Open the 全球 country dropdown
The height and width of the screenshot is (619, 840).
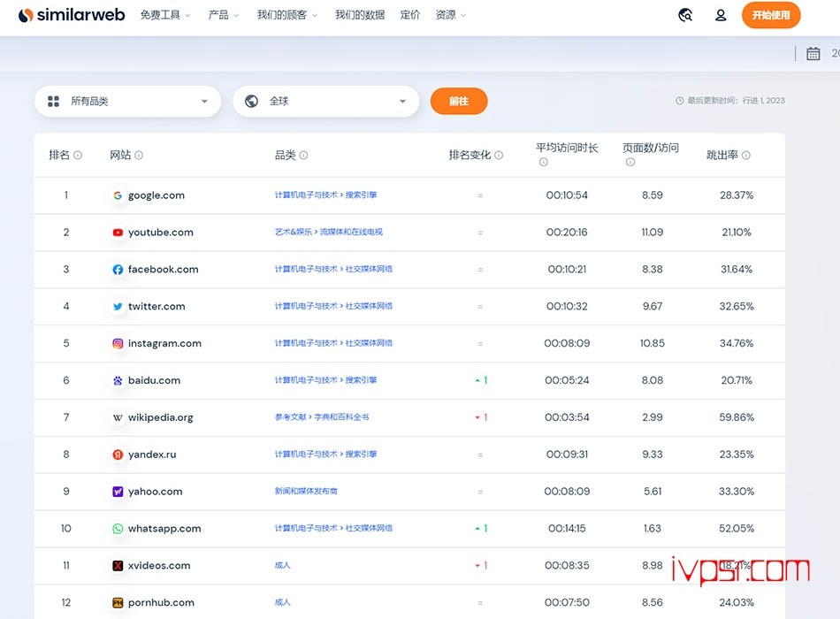[325, 102]
